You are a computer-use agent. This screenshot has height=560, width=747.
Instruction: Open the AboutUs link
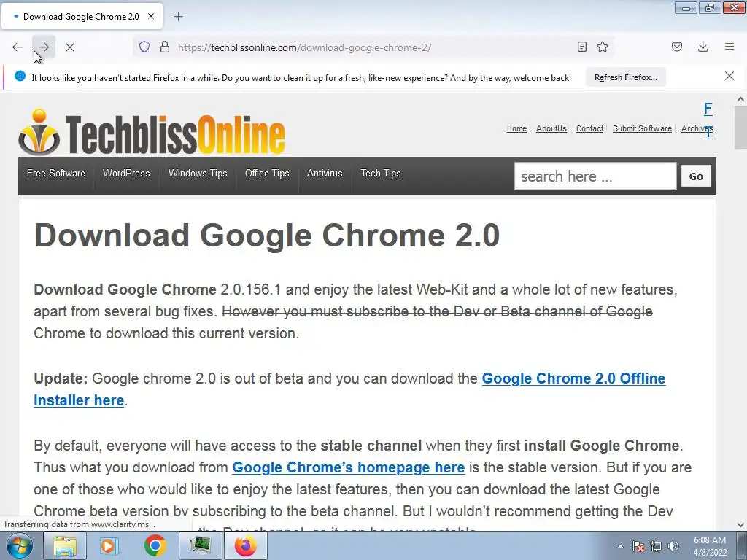point(551,128)
